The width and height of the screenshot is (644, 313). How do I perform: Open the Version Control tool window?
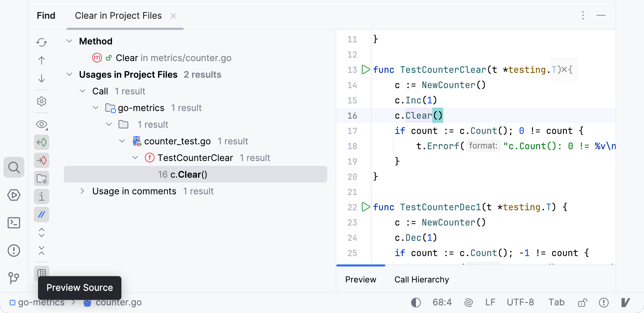[x=14, y=278]
